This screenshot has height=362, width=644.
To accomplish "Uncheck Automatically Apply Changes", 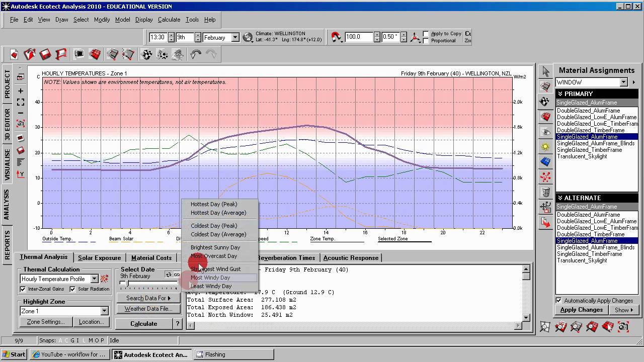I will [x=558, y=301].
